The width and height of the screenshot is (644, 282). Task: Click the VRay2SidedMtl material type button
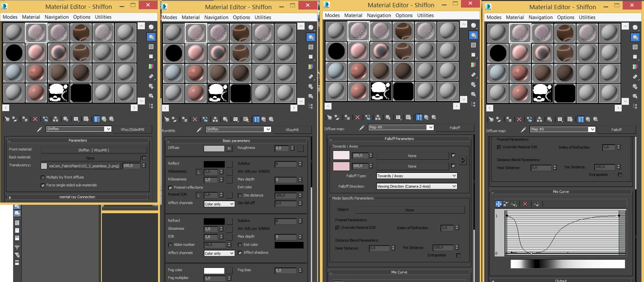pyautogui.click(x=132, y=130)
